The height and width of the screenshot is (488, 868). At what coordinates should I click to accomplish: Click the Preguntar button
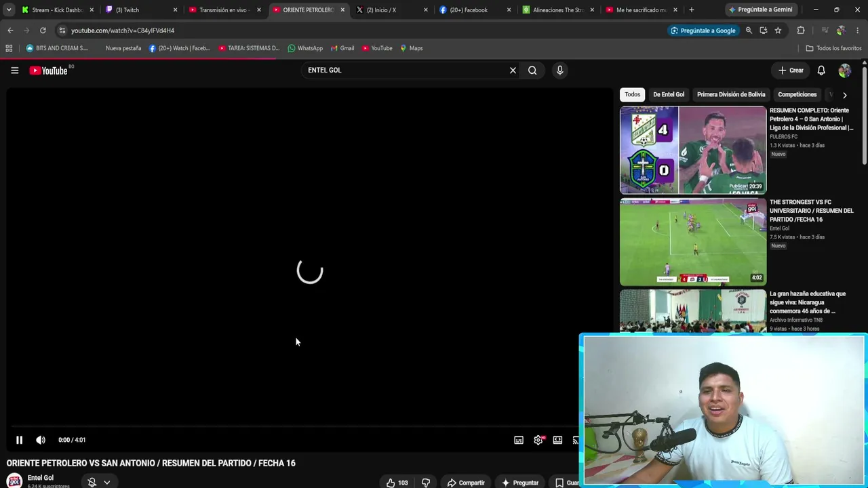point(520,483)
